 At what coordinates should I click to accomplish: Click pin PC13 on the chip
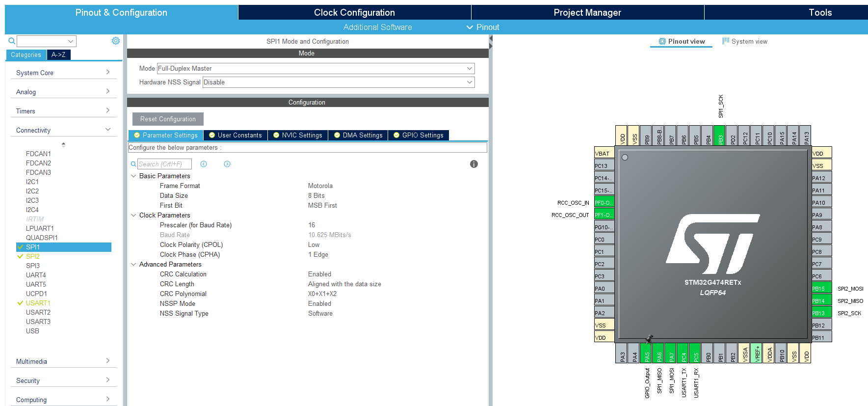[x=605, y=165]
